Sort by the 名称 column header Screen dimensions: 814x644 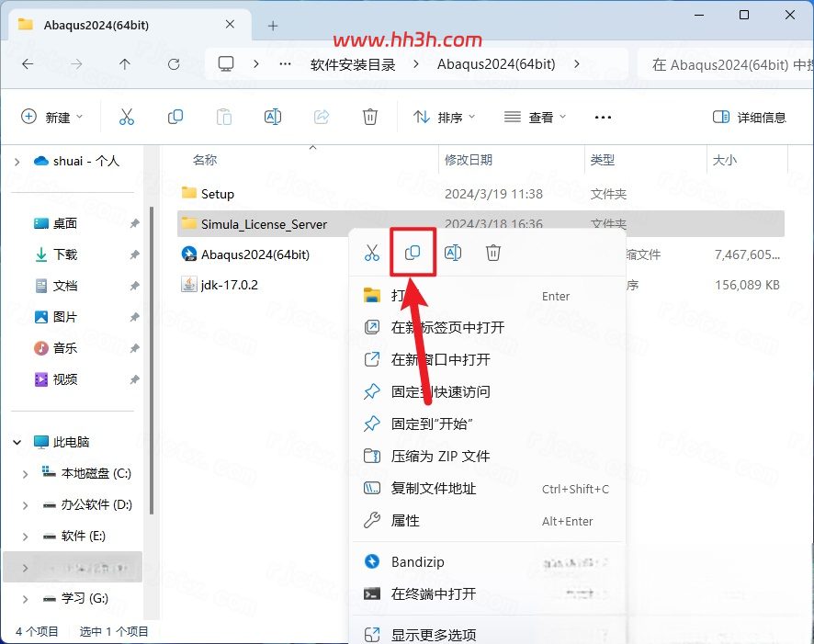click(205, 160)
